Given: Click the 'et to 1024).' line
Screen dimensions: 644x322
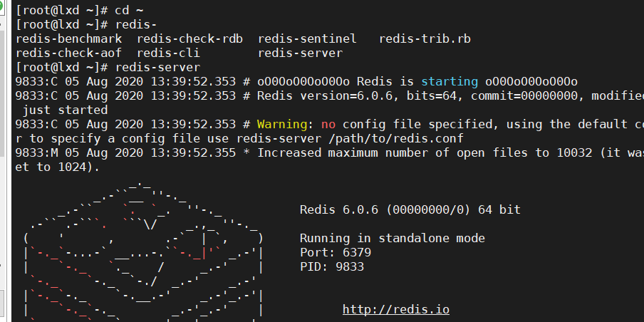Looking at the screenshot, I should tap(58, 167).
